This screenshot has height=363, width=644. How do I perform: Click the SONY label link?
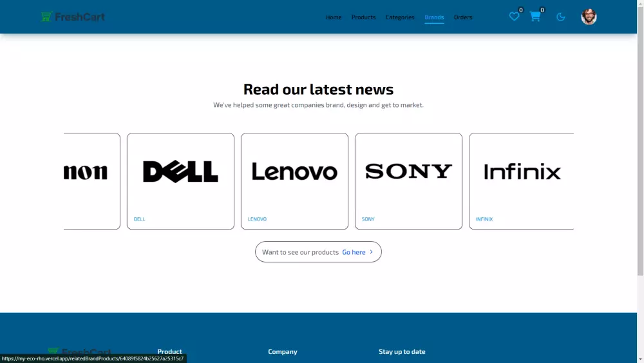coord(368,219)
